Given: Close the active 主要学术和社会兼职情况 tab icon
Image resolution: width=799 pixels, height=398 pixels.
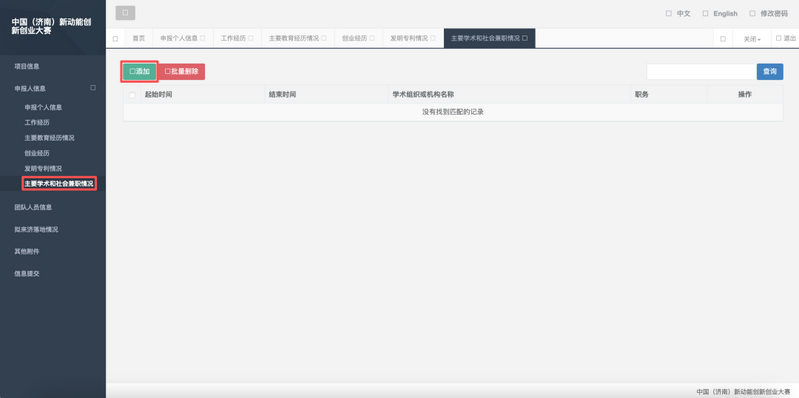Looking at the screenshot, I should pos(525,38).
